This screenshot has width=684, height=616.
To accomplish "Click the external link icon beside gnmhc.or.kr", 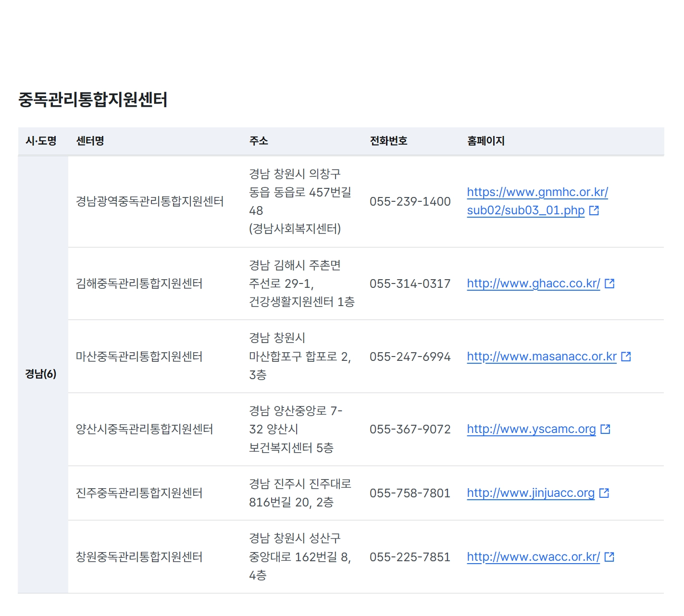I will (x=595, y=210).
